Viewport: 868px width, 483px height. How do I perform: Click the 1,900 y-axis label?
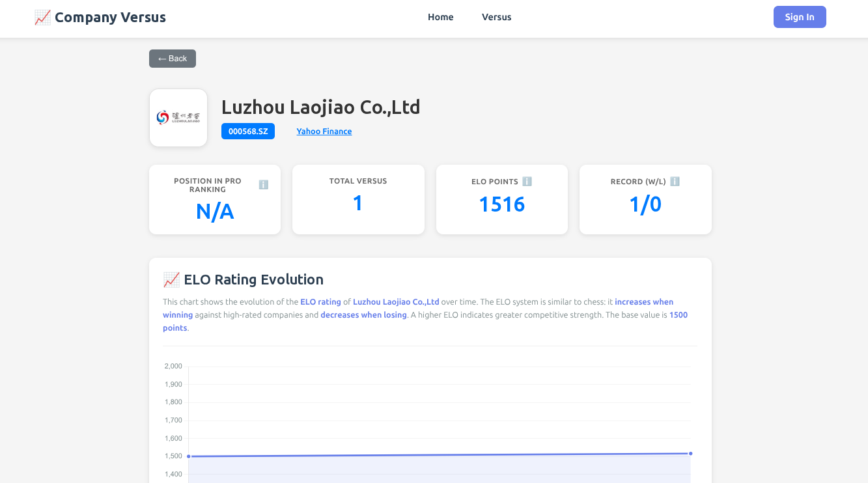(x=173, y=385)
